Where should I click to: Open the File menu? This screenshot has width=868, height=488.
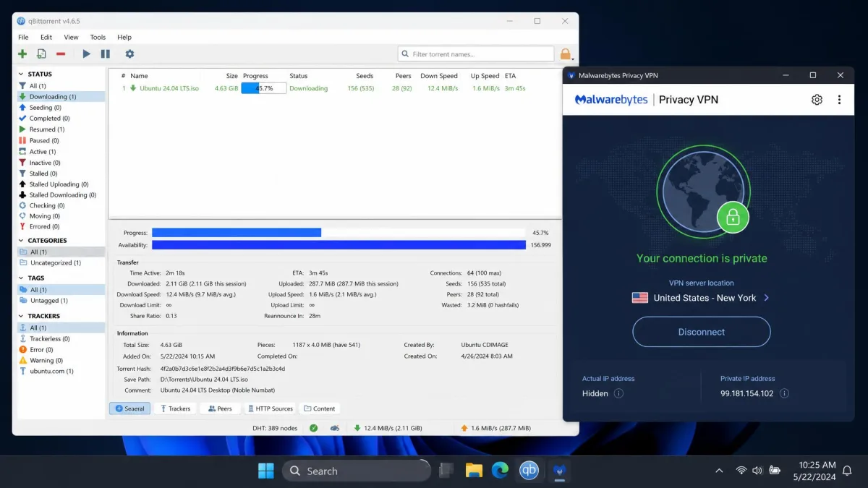coord(23,37)
